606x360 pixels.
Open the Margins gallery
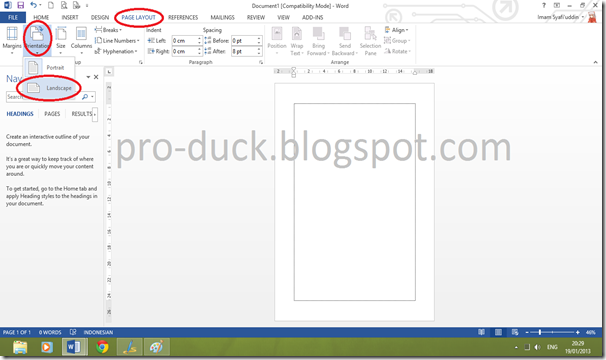pos(12,40)
